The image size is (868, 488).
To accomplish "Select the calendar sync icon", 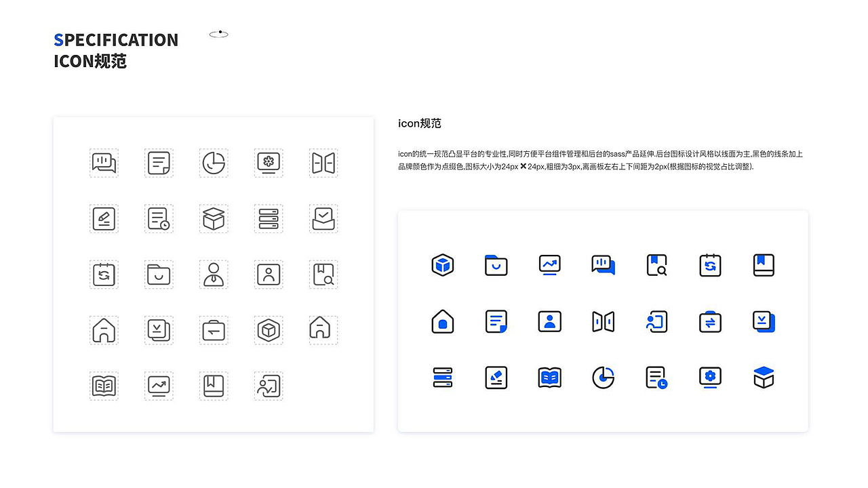I will [x=710, y=265].
